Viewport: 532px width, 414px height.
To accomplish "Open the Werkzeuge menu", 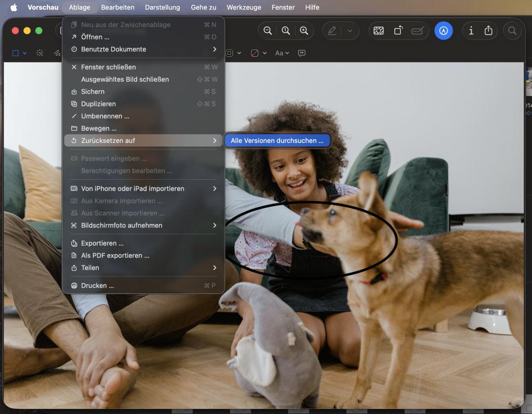I will click(244, 7).
